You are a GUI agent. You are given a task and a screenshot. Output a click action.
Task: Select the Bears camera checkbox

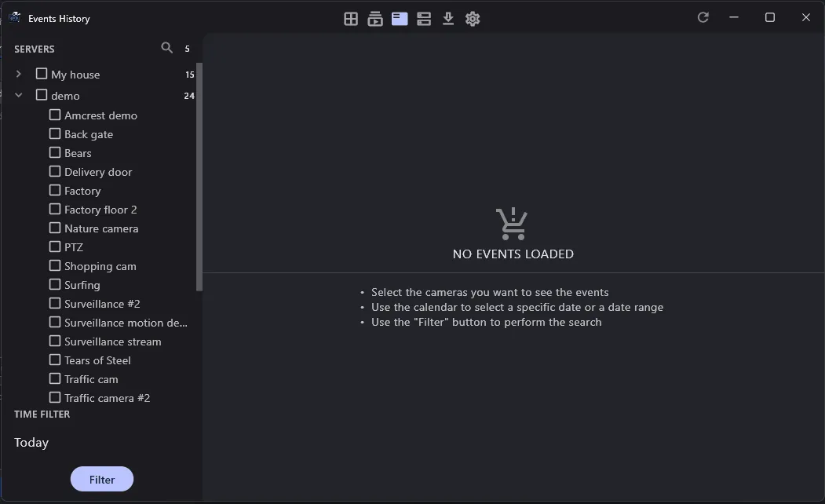(x=55, y=152)
